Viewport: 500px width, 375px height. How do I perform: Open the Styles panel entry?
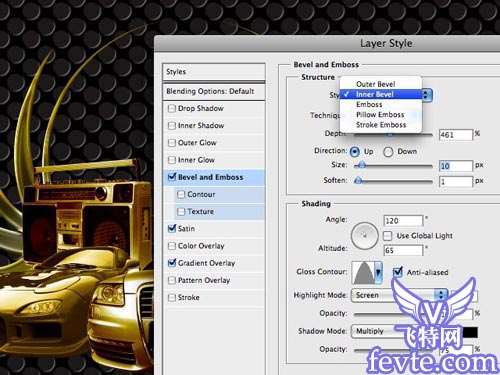point(214,72)
